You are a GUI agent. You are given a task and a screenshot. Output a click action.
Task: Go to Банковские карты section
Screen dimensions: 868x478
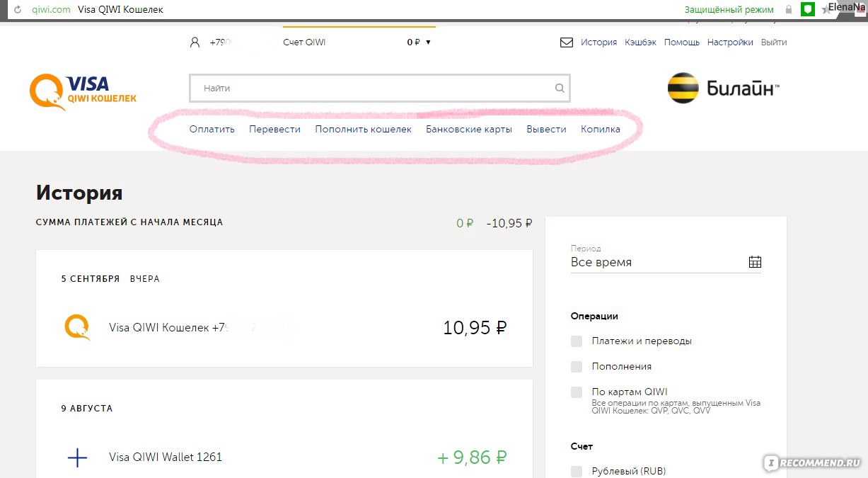point(469,130)
